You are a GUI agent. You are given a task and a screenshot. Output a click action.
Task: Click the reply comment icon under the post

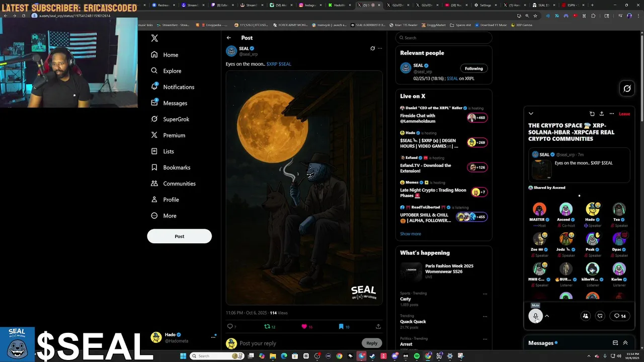coord(230,326)
